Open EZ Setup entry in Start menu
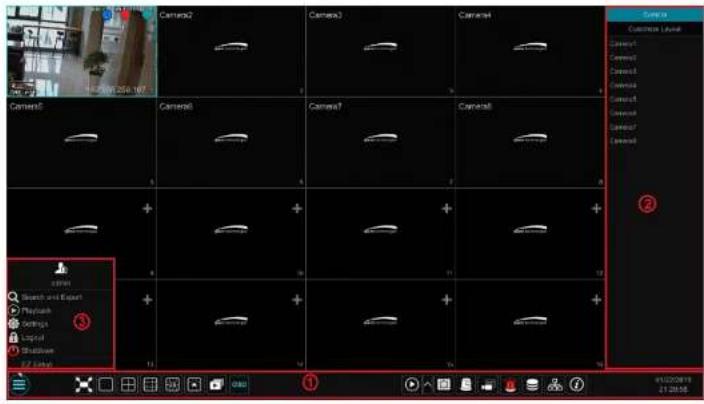The image size is (704, 404). (37, 364)
